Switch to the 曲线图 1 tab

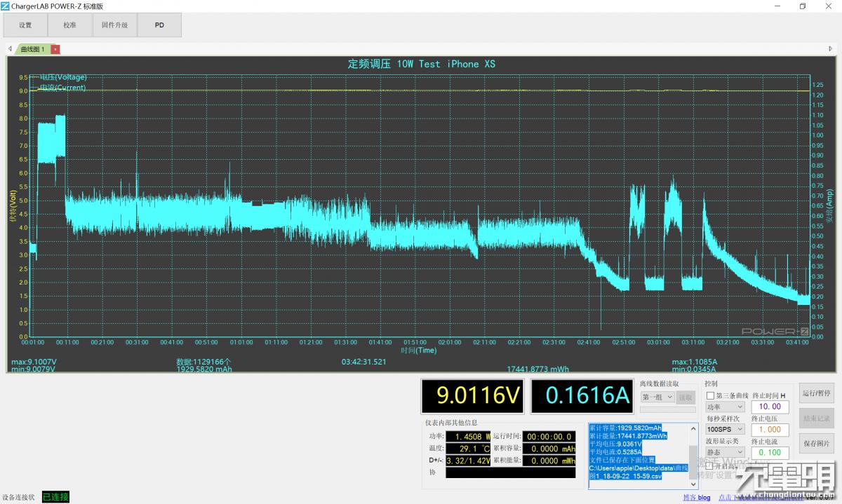(x=32, y=49)
